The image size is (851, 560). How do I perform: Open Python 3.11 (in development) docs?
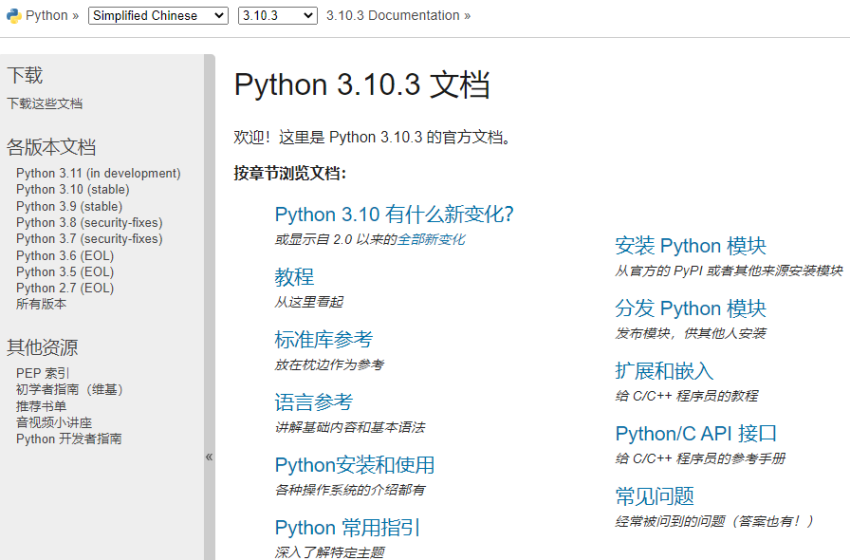(98, 173)
